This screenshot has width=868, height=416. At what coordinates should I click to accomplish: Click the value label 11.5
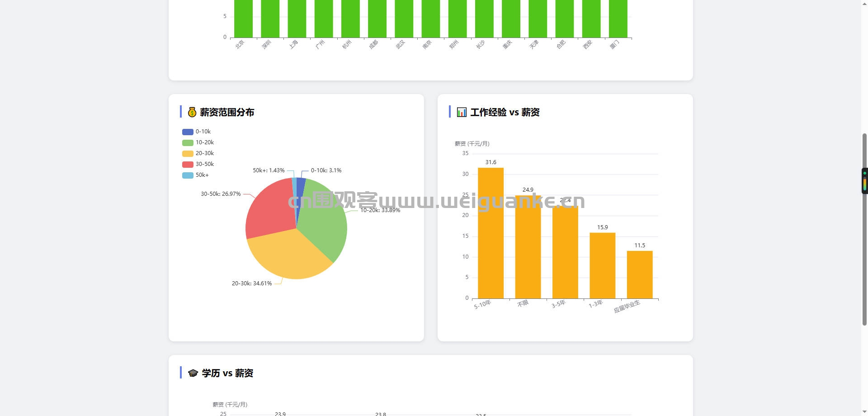pyautogui.click(x=640, y=246)
